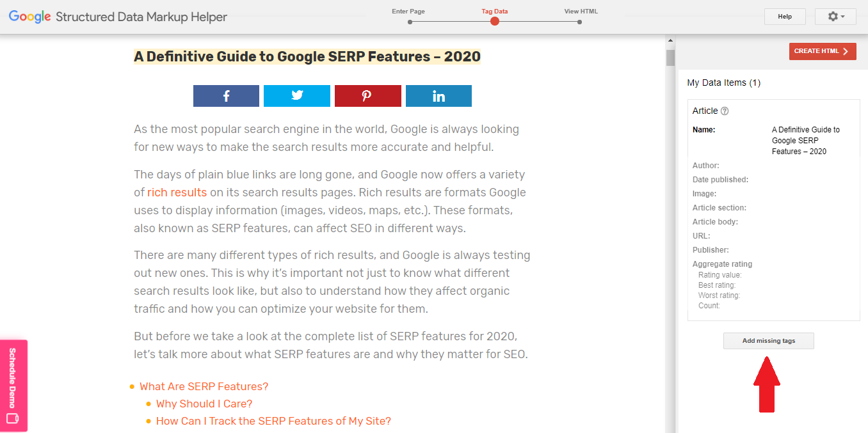Share article on LinkedIn

438,96
